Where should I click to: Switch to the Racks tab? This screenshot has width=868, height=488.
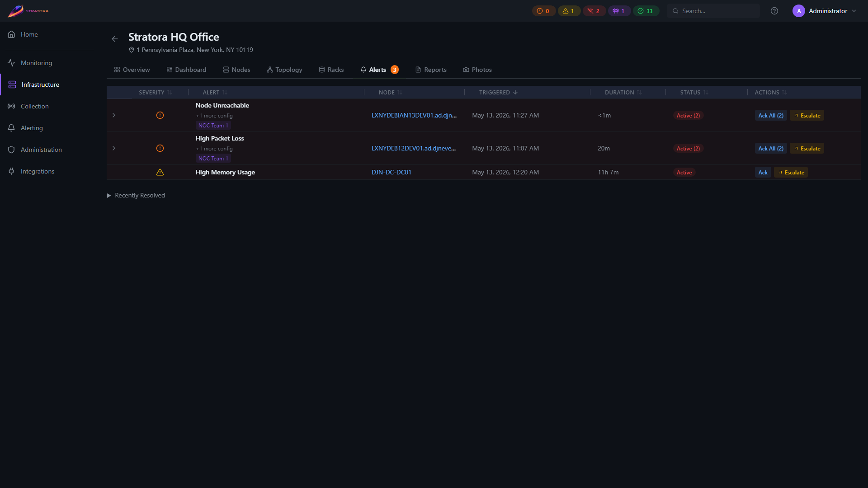331,70
